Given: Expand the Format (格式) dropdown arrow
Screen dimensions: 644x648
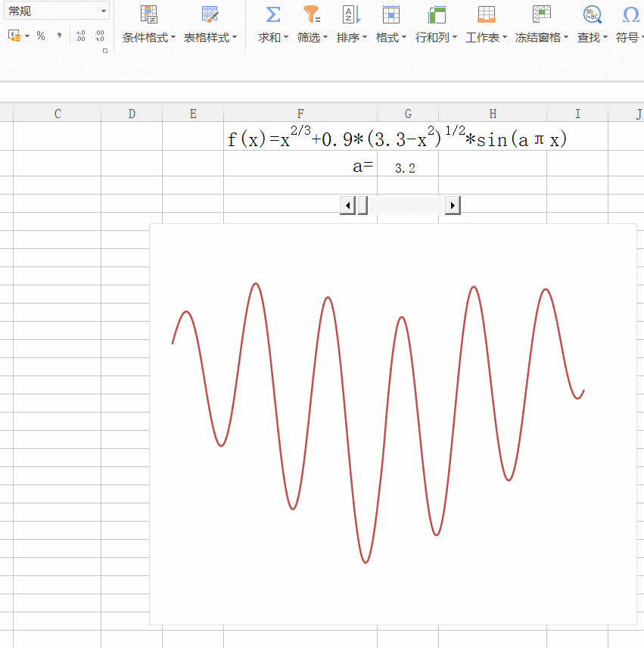Looking at the screenshot, I should point(404,37).
